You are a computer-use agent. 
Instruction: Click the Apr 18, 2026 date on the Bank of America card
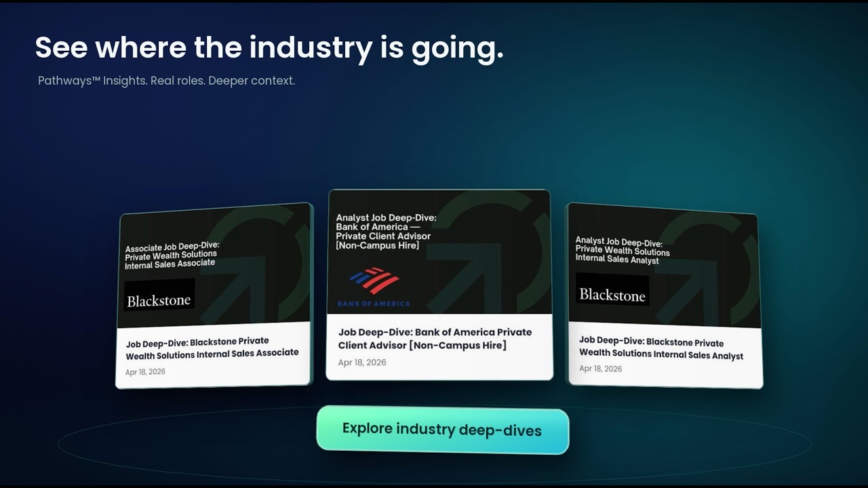coord(362,363)
